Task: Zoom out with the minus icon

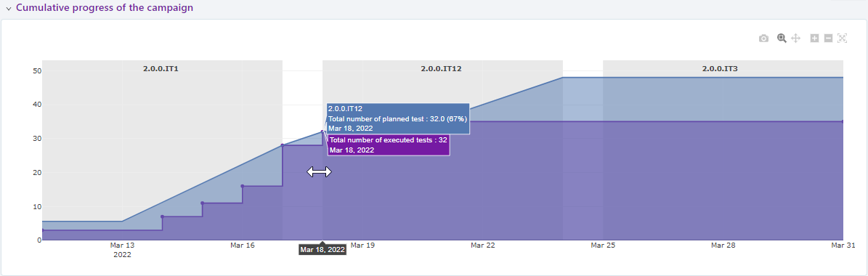Action: pos(828,38)
